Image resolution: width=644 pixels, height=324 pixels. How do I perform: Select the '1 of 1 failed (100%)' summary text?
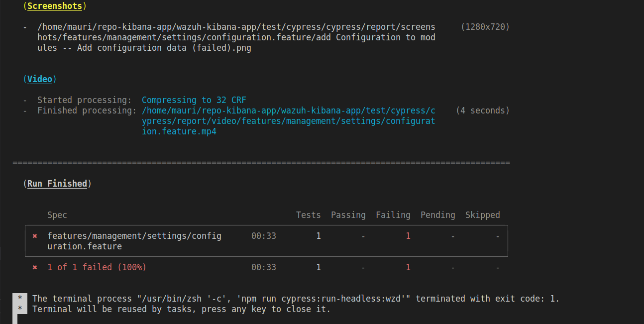(x=98, y=267)
